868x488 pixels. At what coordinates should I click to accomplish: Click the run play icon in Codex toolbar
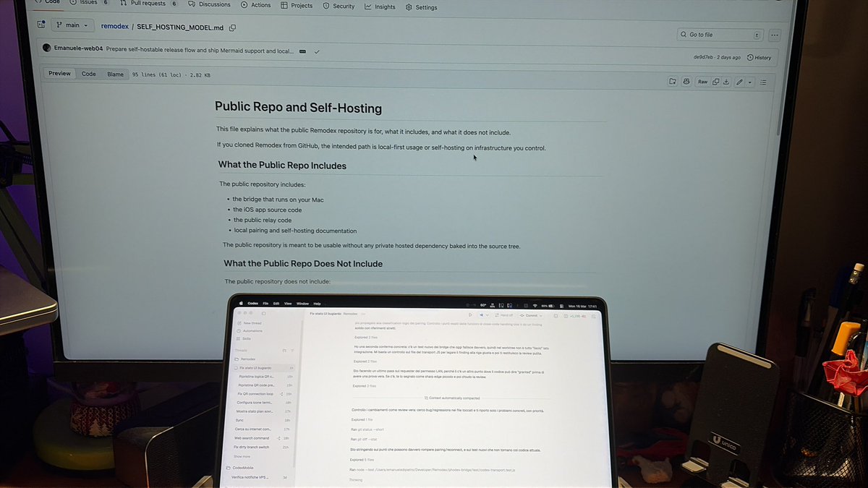tap(471, 315)
